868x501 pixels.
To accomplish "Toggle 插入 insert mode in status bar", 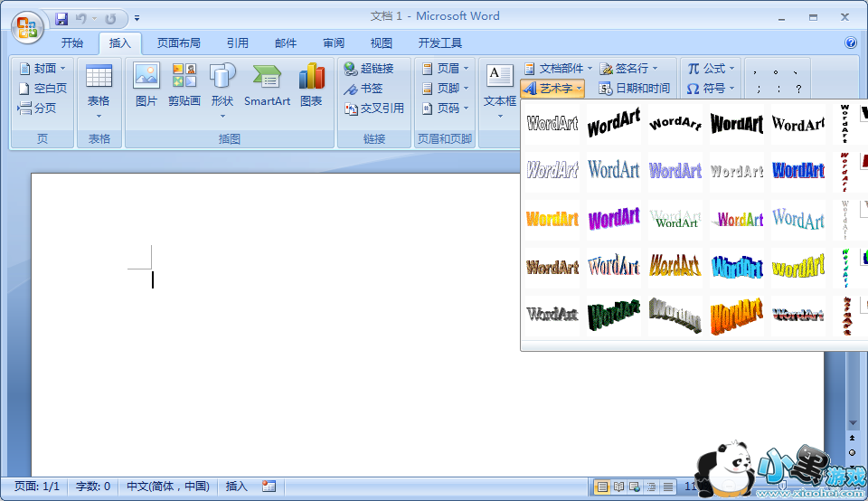I will point(236,487).
